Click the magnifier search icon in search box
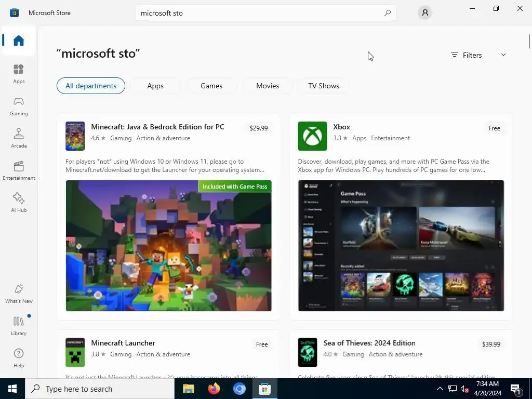532x399 pixels. coord(388,13)
